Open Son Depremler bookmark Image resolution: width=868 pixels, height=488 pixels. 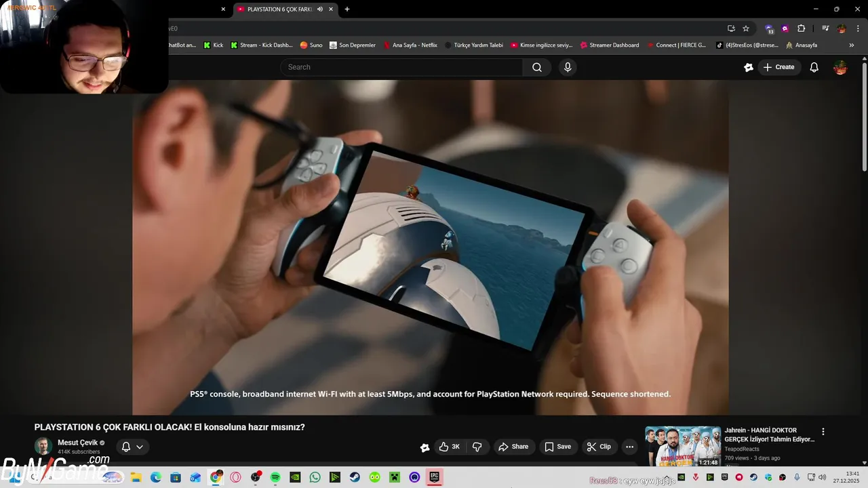pos(353,45)
